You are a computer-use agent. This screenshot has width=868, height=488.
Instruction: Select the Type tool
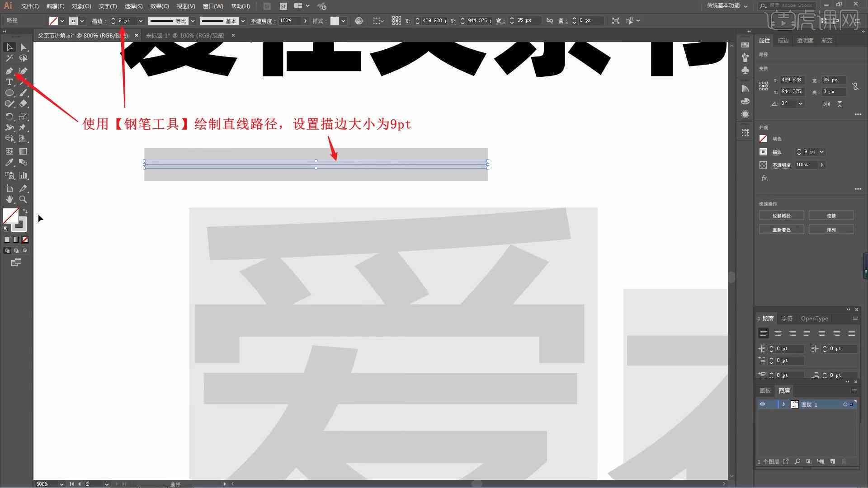coord(9,82)
